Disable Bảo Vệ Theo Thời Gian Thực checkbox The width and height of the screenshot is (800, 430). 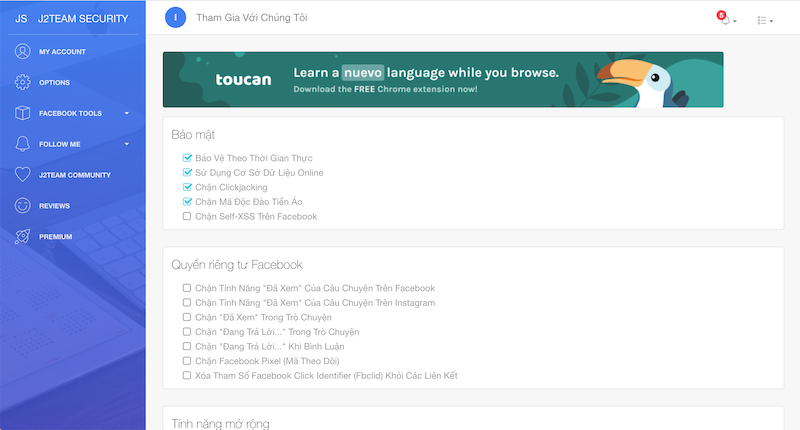point(187,158)
